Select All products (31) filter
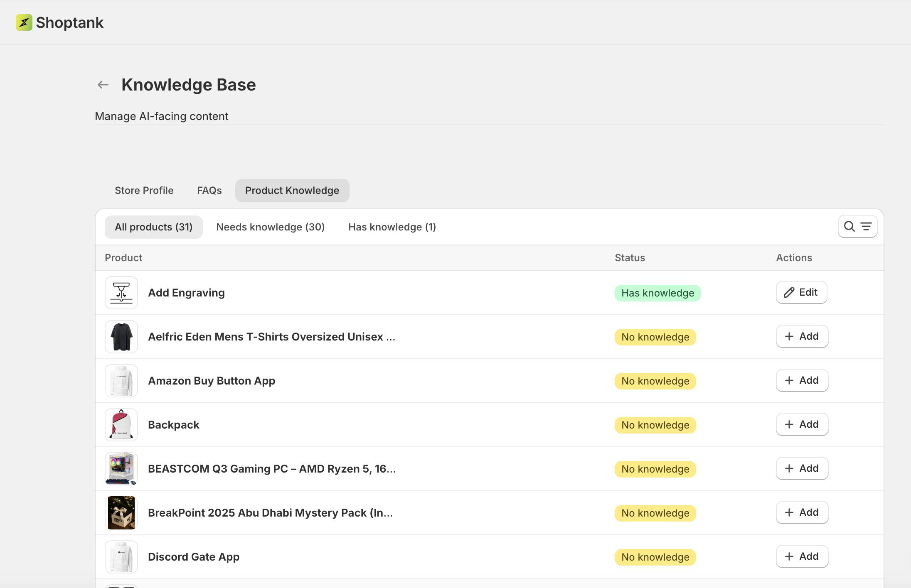 pos(153,227)
